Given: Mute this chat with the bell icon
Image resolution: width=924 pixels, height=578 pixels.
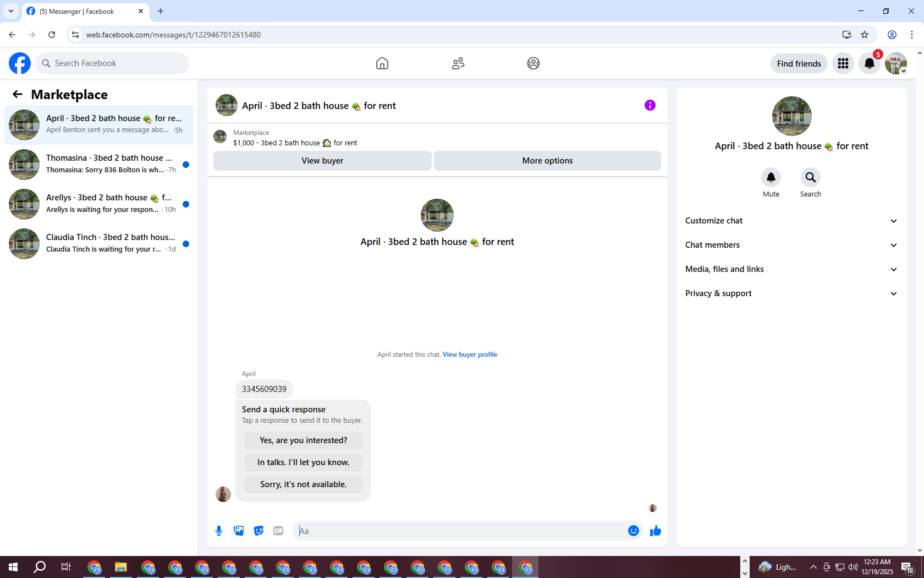Looking at the screenshot, I should point(771,177).
